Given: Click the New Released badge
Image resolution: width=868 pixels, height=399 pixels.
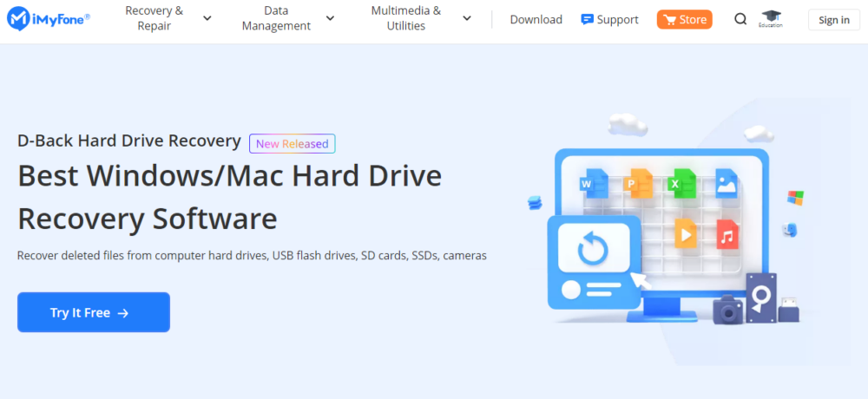Looking at the screenshot, I should click(x=292, y=144).
